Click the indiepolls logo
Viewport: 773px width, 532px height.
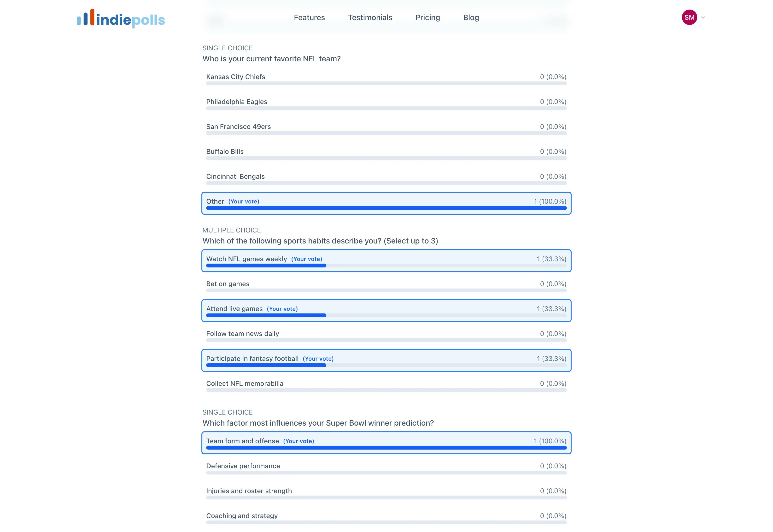[121, 18]
